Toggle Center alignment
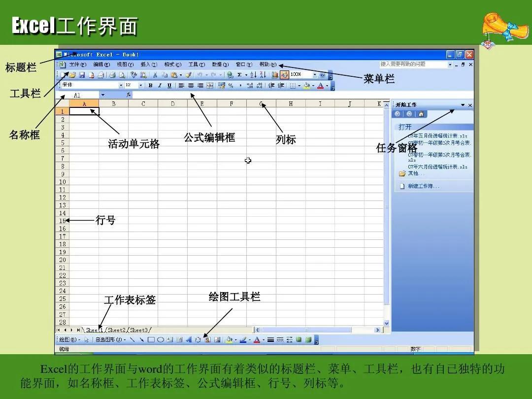532x399 pixels. [191, 86]
